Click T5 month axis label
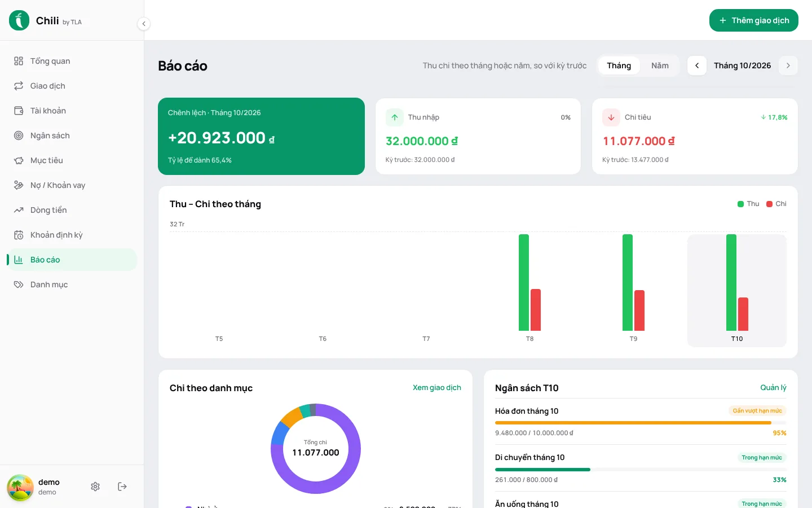This screenshot has height=508, width=812. 219,339
